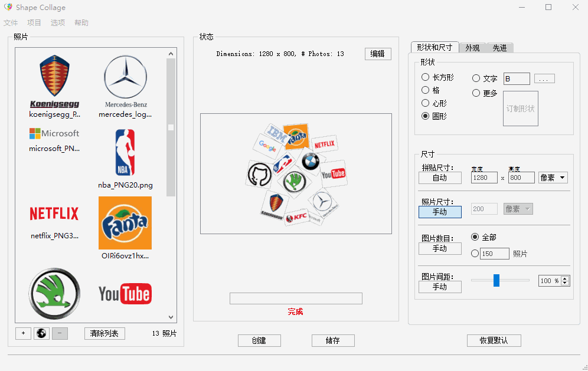Click the 手动 button under 图片数目
Viewport: 588px width, 371px height.
tap(440, 248)
